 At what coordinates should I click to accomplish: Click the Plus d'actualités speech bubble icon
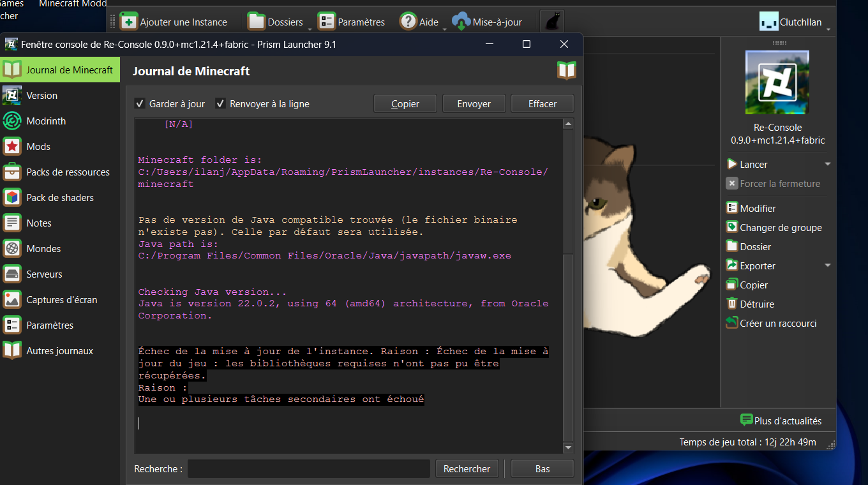[747, 420]
